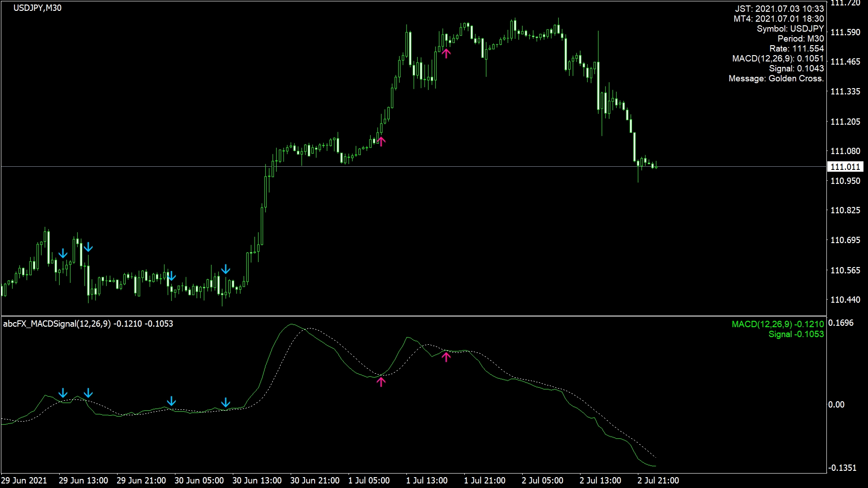Screen dimensions: 868x488
Task: Click the 0.00 level on MACD scale
Action: pyautogui.click(x=836, y=404)
